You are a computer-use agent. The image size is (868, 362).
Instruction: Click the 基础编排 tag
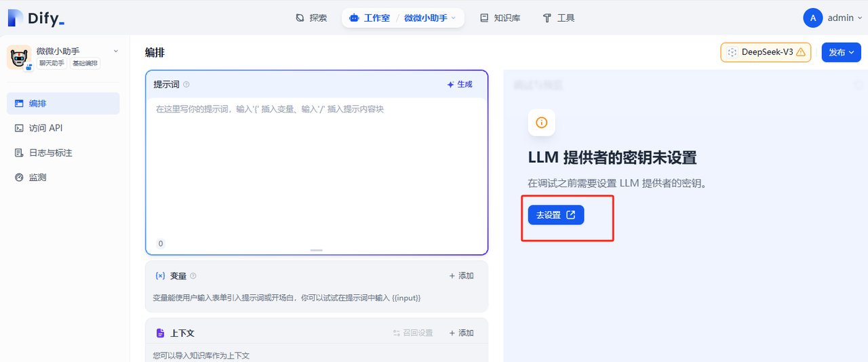85,64
